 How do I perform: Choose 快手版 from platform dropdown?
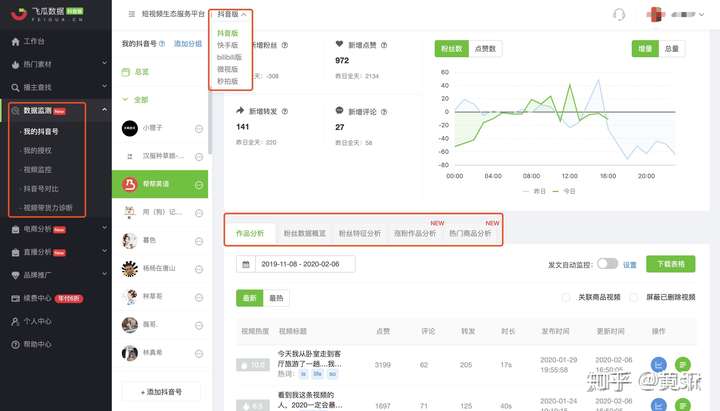(x=227, y=45)
